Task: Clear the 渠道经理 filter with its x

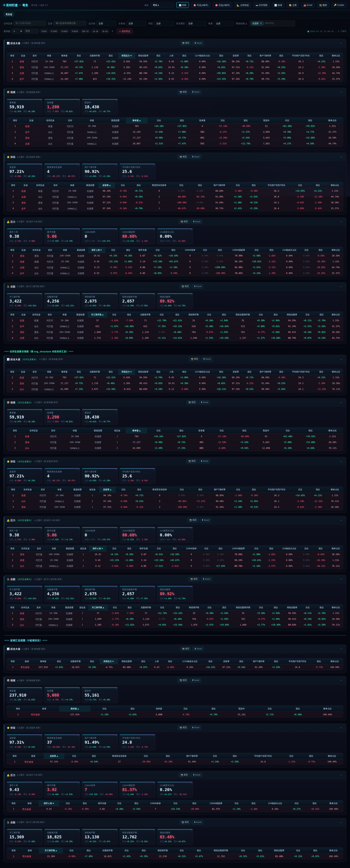Action: [246, 24]
